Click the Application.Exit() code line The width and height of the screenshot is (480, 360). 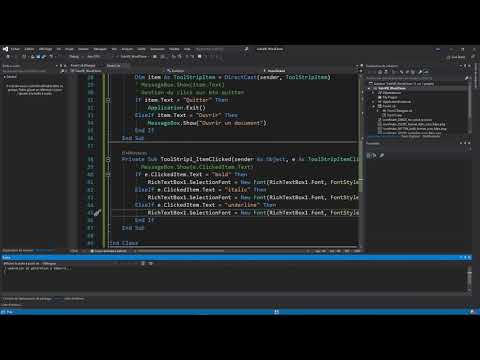[x=177, y=108]
